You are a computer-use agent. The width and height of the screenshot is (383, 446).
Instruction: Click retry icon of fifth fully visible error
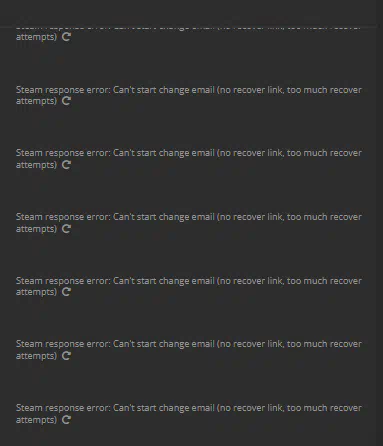pos(66,356)
